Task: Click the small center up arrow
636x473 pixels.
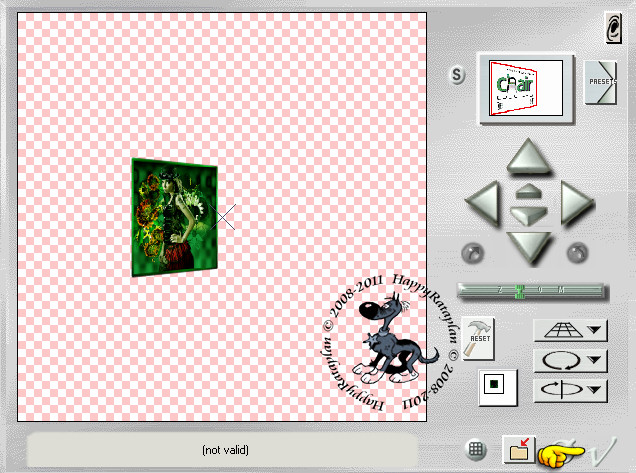Action: point(529,191)
